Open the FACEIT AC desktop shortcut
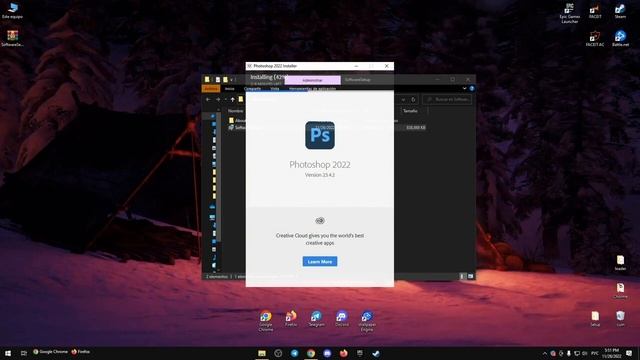Viewport: 640px width, 360px height. [x=595, y=39]
